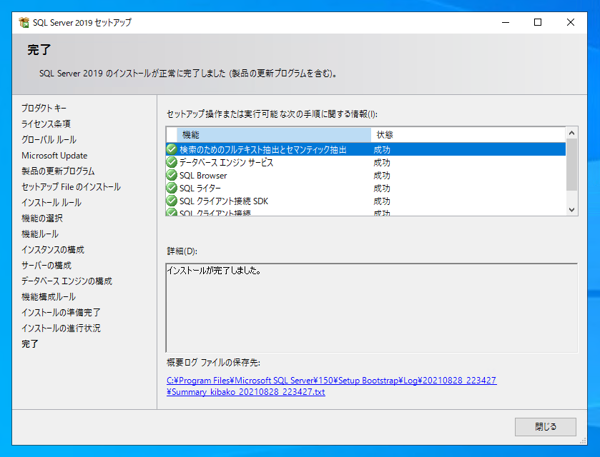Screen dimensions: 600x457
Task: Click green check icon beside SQL ライター
Action: click(172, 188)
